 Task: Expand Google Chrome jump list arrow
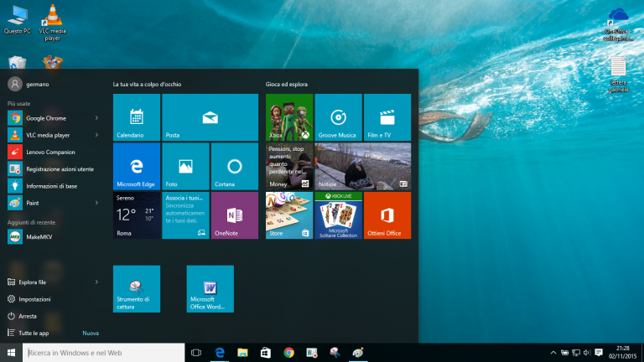pyautogui.click(x=96, y=118)
